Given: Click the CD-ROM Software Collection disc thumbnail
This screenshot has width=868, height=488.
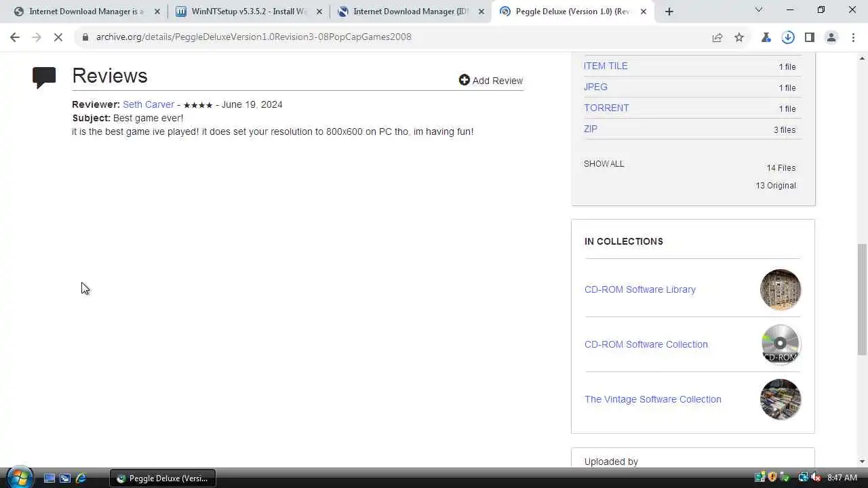Looking at the screenshot, I should pyautogui.click(x=781, y=344).
